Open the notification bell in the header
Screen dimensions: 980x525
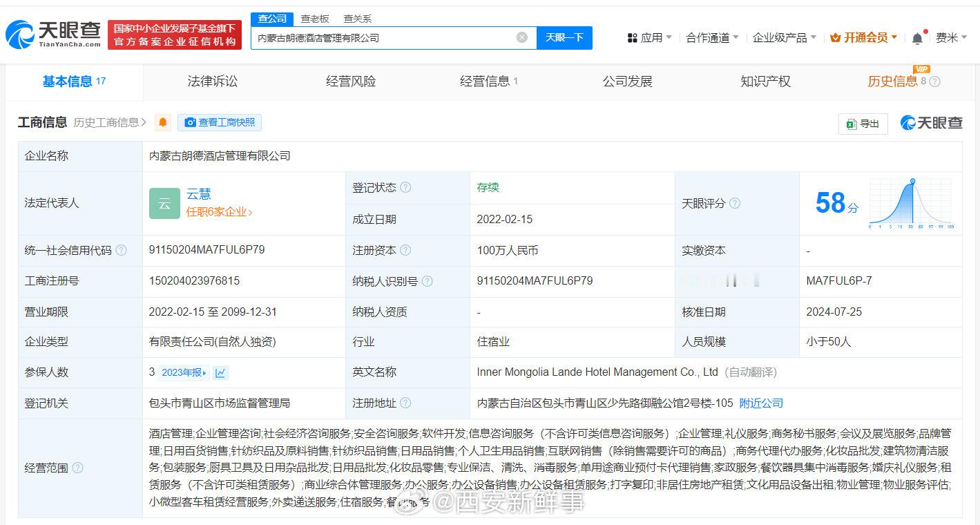tap(917, 39)
